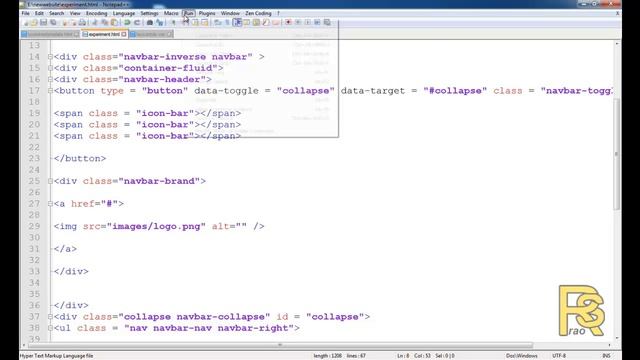Screen dimensions: 640x360
Task: Click the Close document toolbar icon
Action: pos(64,22)
